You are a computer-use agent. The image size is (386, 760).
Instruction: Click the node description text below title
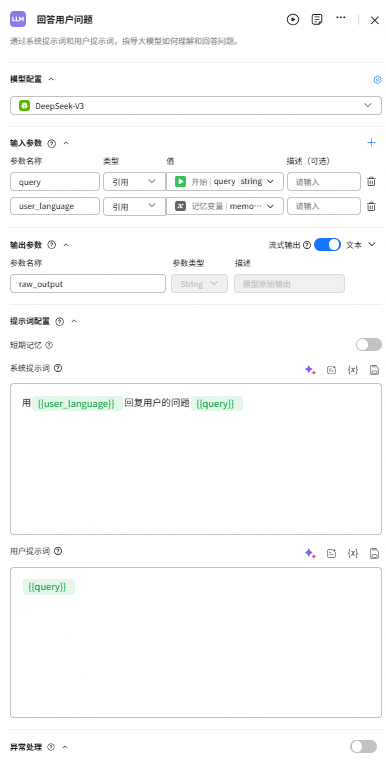pos(125,42)
